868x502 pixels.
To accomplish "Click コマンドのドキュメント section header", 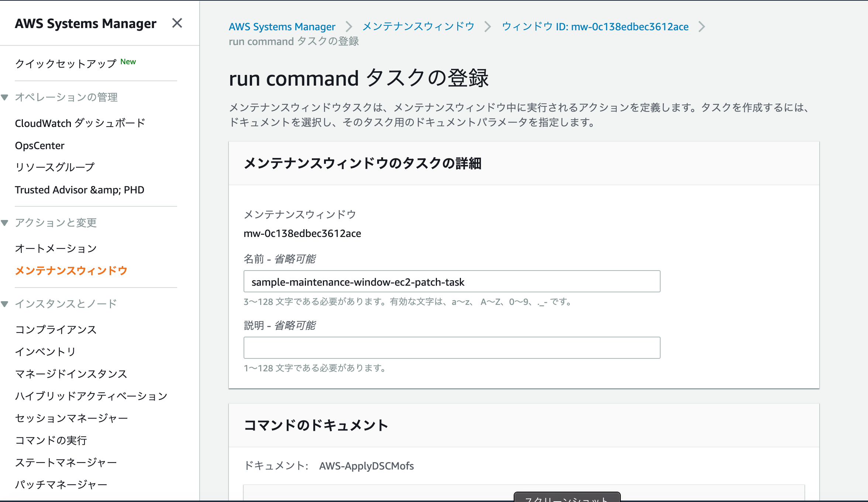I will coord(316,425).
